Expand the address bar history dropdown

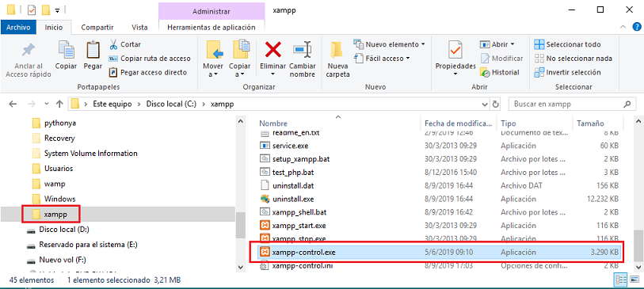(x=486, y=105)
